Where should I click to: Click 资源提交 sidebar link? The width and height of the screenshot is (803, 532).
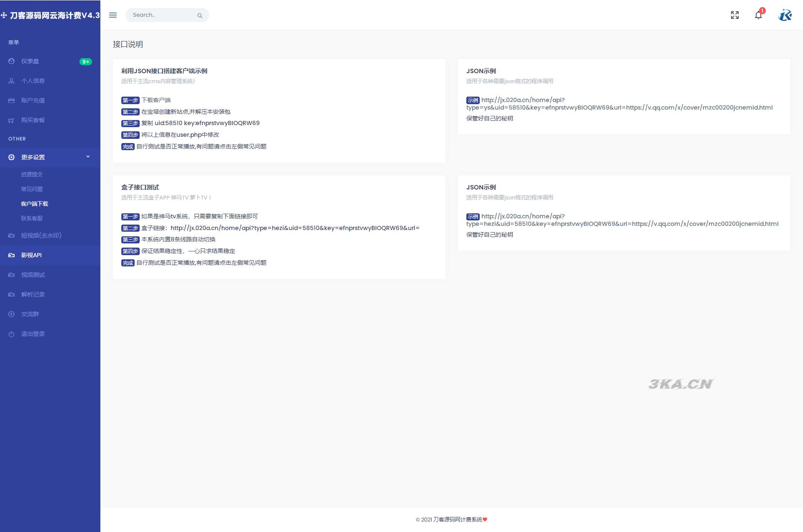point(32,174)
